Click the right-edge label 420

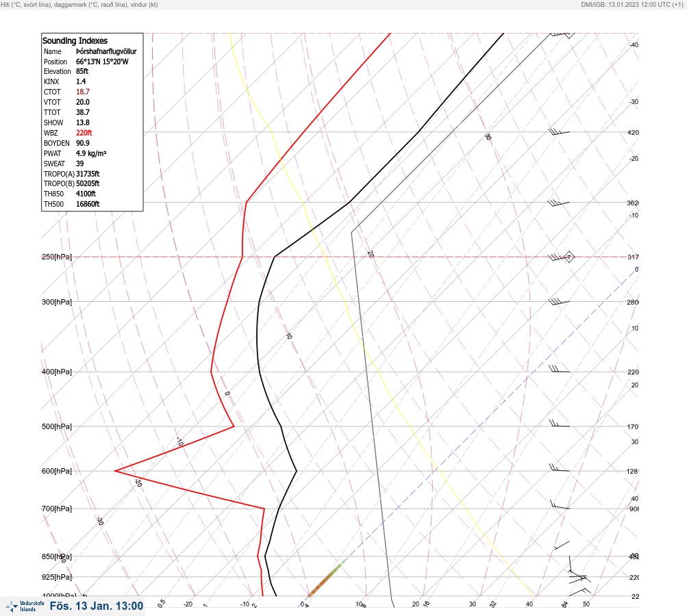pos(633,132)
